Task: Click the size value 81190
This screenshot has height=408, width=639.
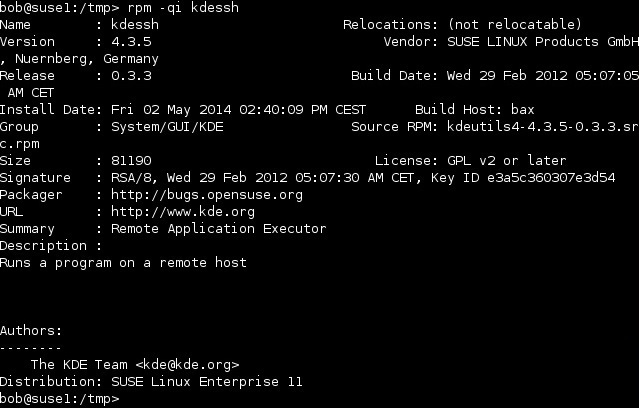Action: (x=131, y=161)
